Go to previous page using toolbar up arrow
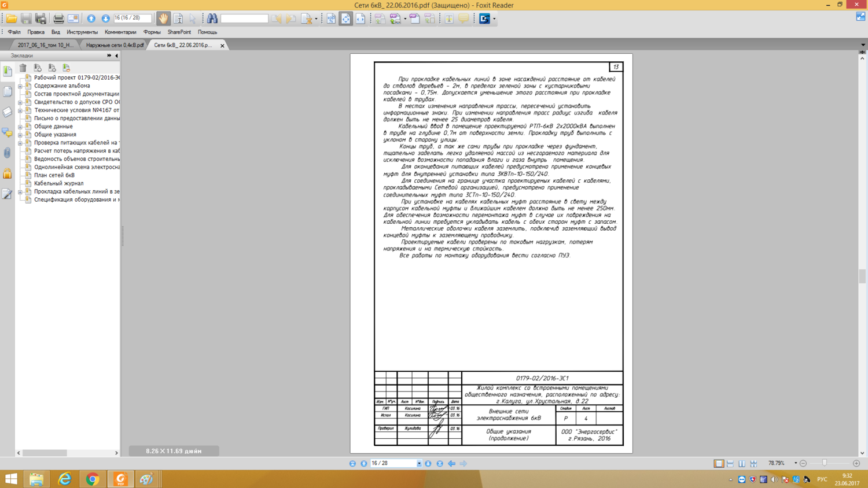The width and height of the screenshot is (868, 488). tap(91, 19)
